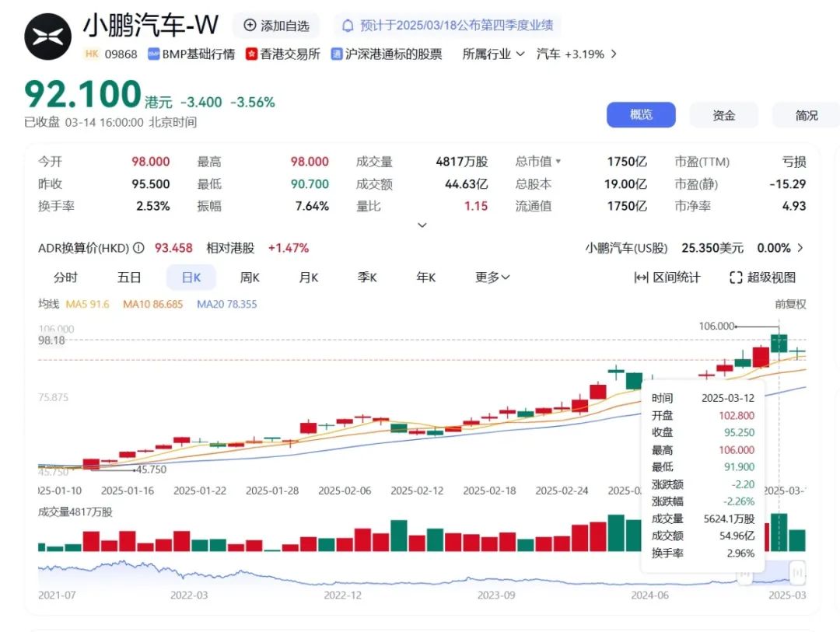Open the 2025/03/18 earnings announcement notice
This screenshot has width=840, height=632.
448,25
